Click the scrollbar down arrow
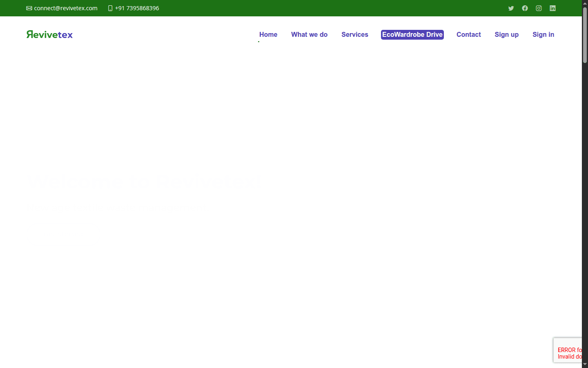 point(585,364)
